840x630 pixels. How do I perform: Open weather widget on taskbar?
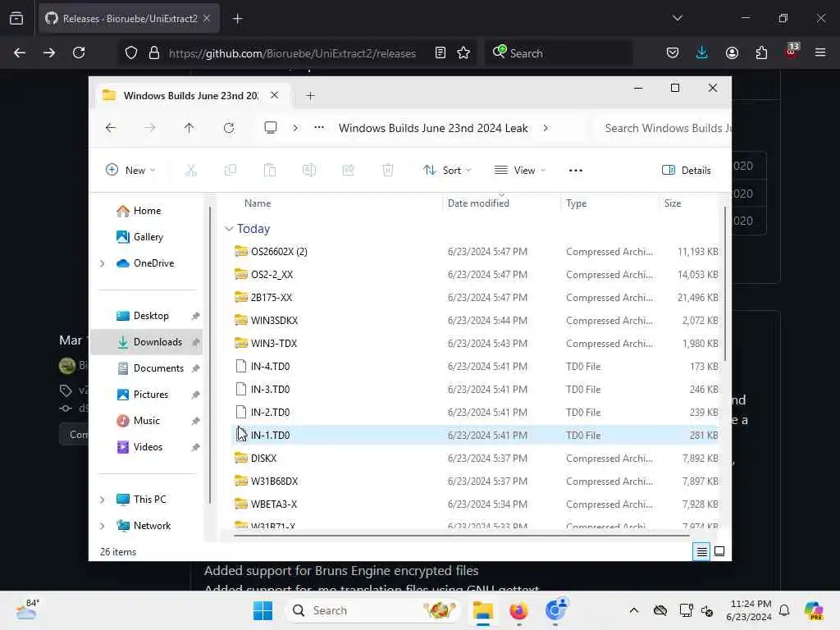pos(27,609)
